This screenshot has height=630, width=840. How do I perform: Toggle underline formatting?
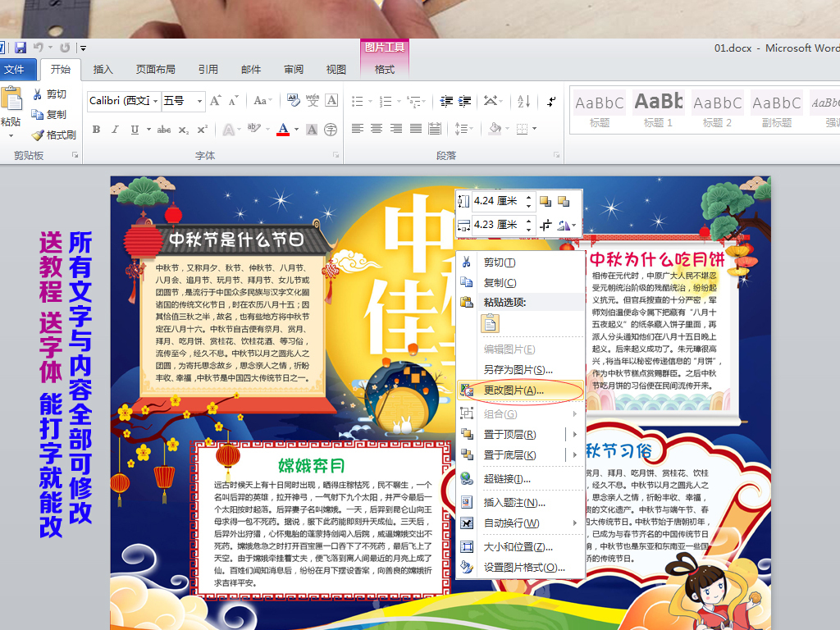tap(134, 130)
